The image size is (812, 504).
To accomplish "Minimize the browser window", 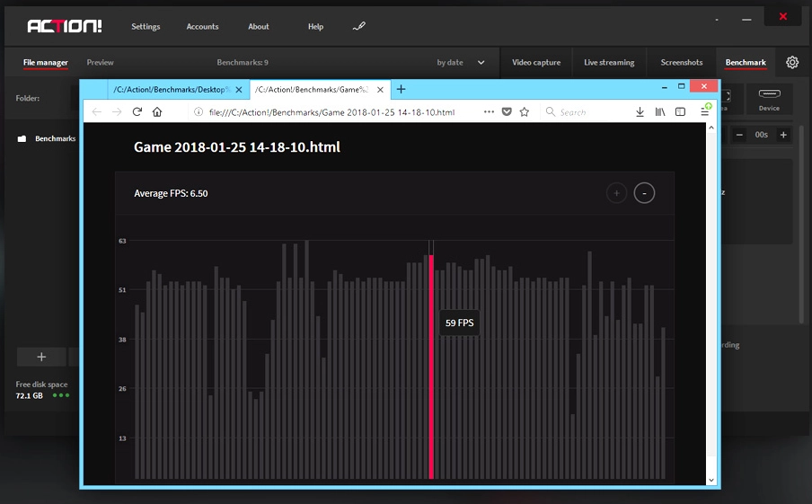I will (x=664, y=87).
